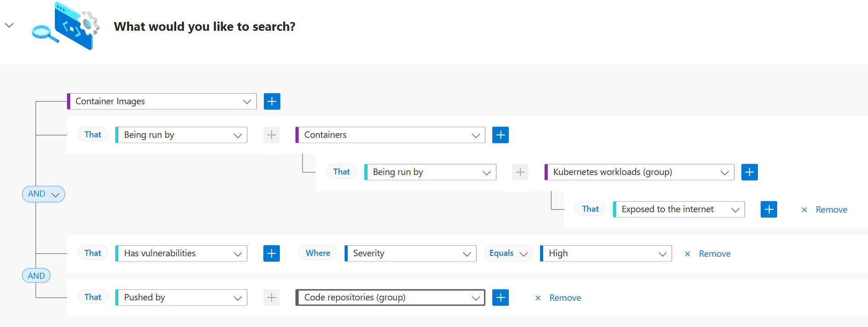Click plus icon beside Container Images dropdown

tap(272, 101)
